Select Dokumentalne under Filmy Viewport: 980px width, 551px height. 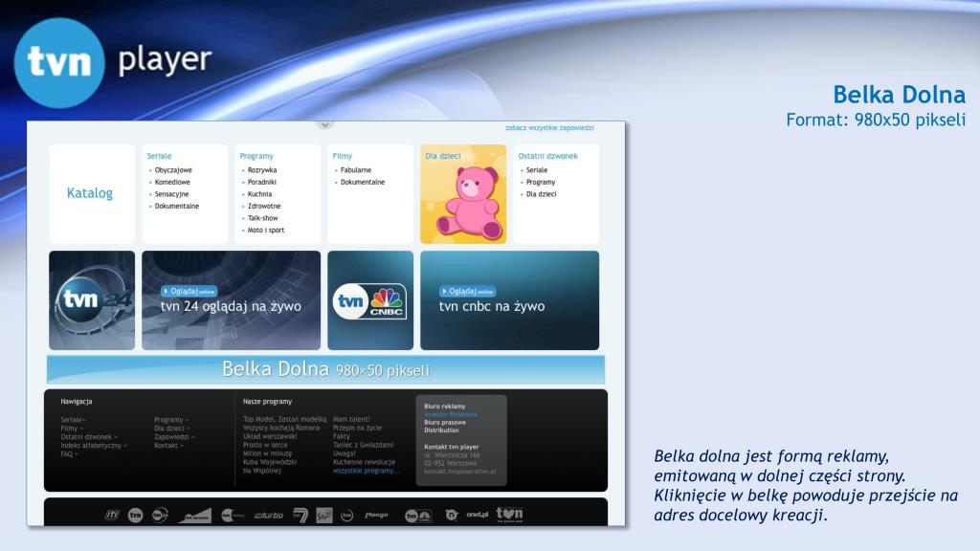(363, 182)
